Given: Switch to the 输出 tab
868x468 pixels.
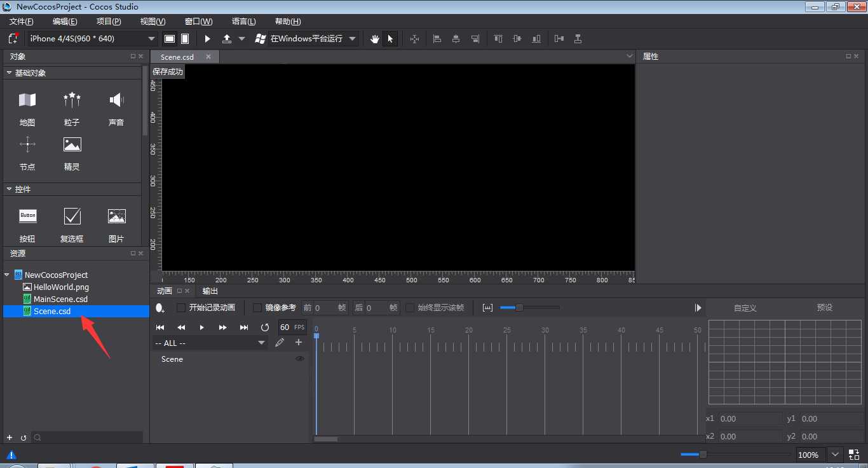Looking at the screenshot, I should click(210, 291).
